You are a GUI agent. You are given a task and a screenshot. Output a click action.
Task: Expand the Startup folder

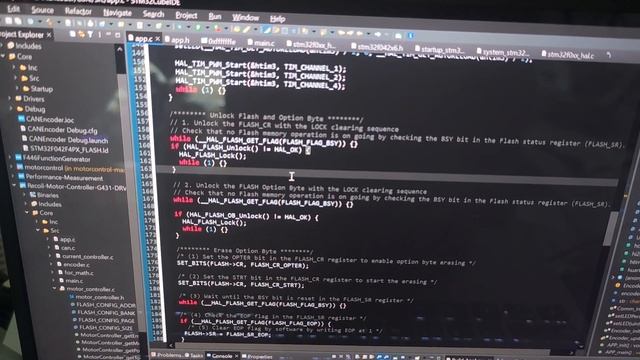(x=17, y=88)
